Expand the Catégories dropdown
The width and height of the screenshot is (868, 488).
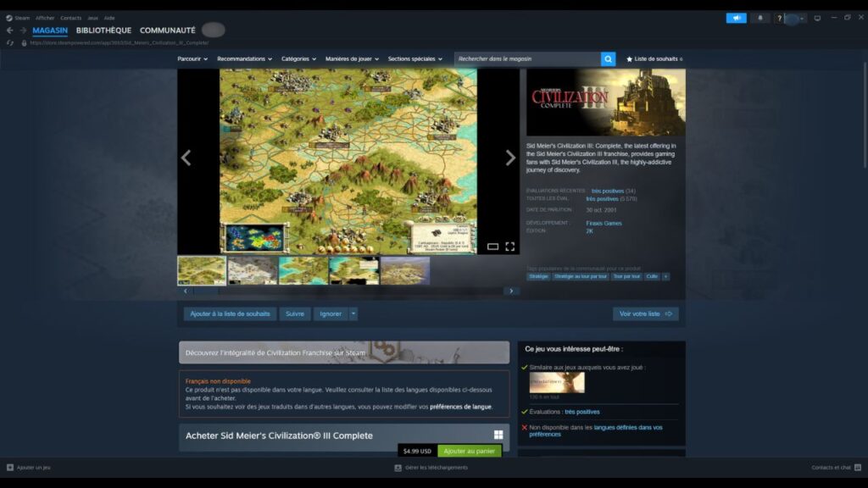coord(298,58)
